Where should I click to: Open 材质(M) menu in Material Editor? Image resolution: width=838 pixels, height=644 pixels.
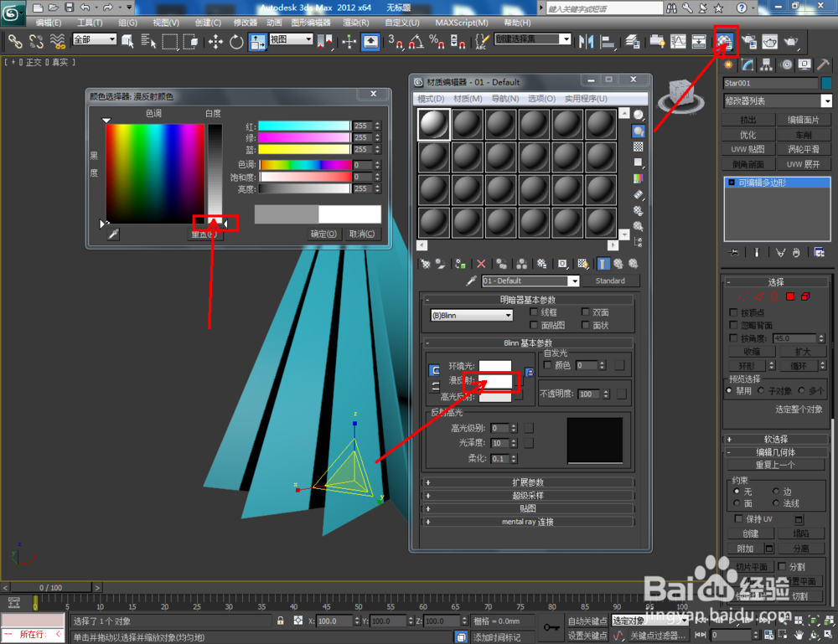point(468,99)
